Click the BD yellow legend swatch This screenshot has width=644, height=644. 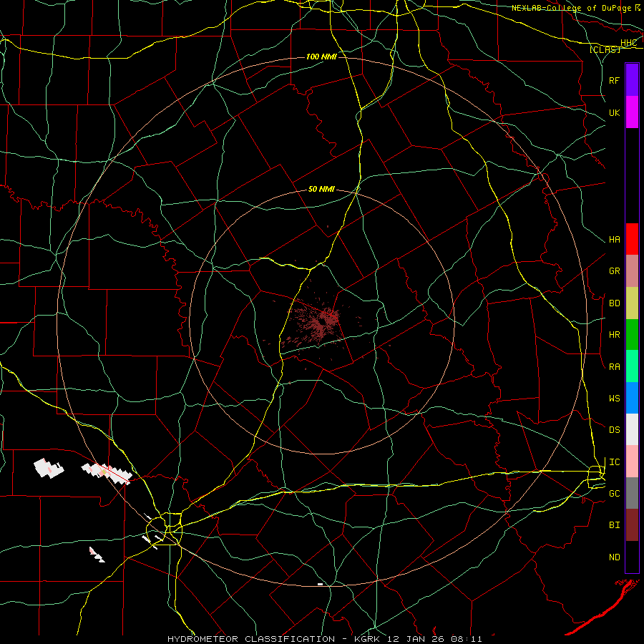pos(632,303)
